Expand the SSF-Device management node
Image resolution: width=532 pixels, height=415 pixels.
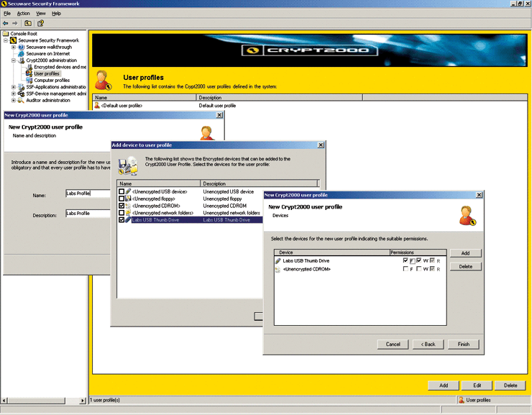coord(13,94)
